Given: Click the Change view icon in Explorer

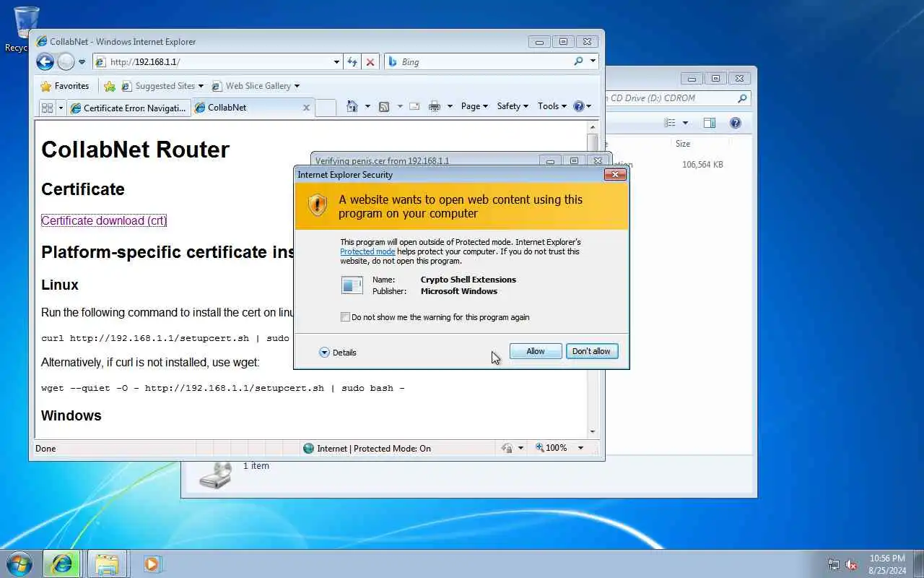Looking at the screenshot, I should [670, 123].
